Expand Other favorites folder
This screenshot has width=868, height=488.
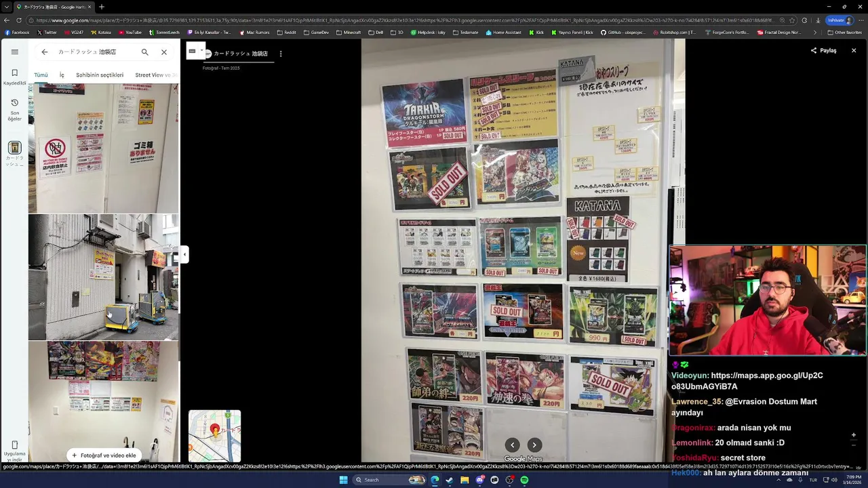tap(844, 32)
